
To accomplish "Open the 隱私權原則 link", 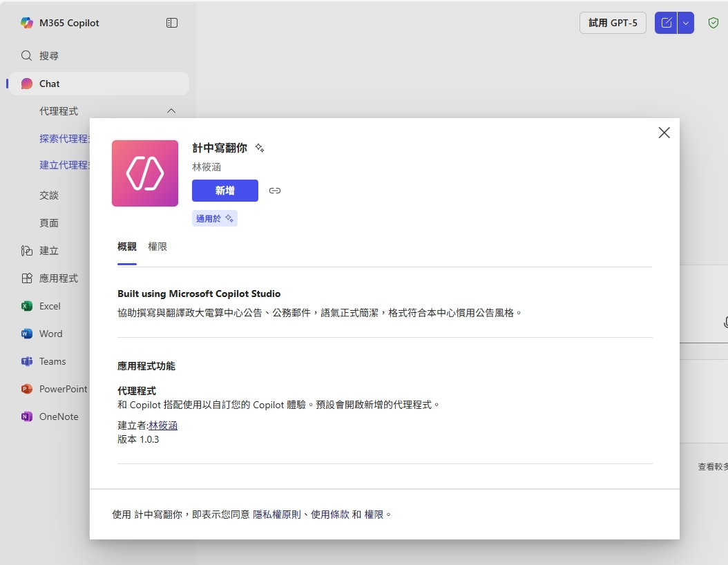I will coord(277,515).
